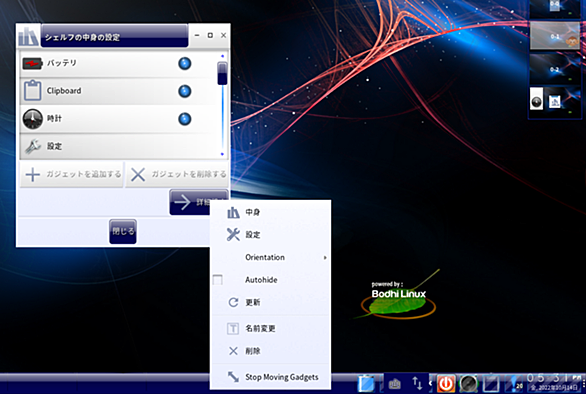Screen dimensions: 586x394
Task: Toggle blue indicator beside Clipboard
Action: pos(185,91)
